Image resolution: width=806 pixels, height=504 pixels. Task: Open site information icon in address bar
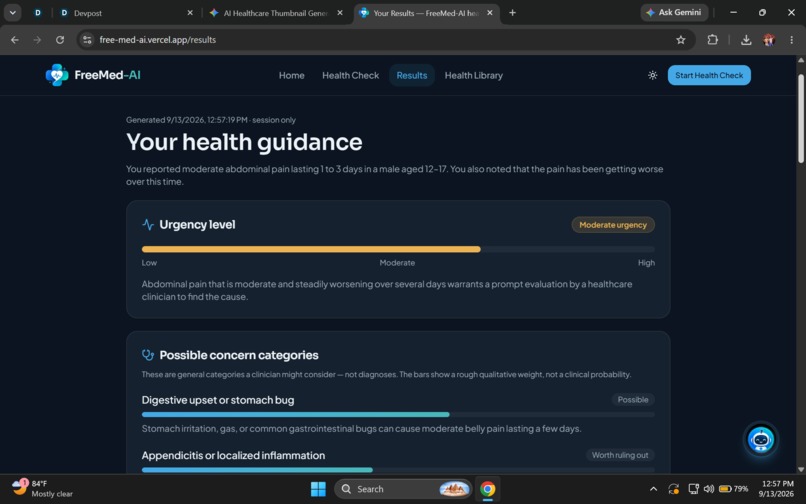pos(87,40)
